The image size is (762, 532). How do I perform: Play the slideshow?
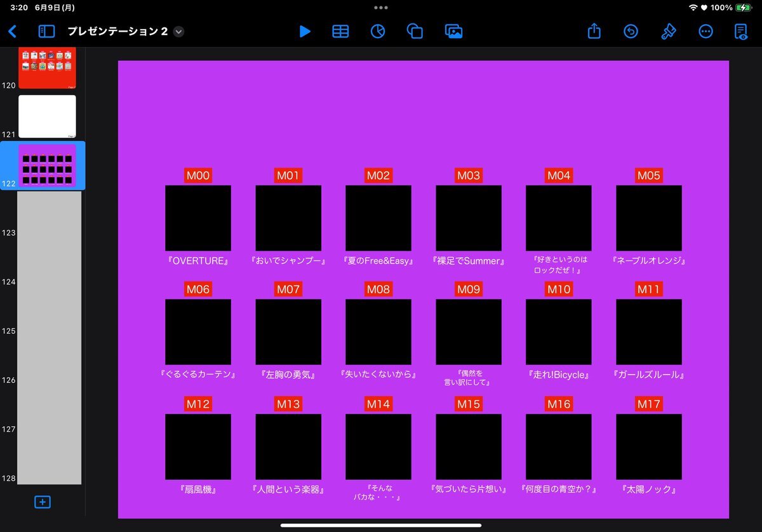click(x=305, y=31)
